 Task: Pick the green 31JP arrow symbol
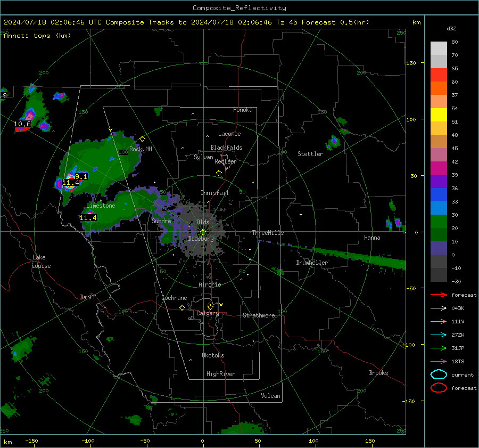click(x=439, y=348)
